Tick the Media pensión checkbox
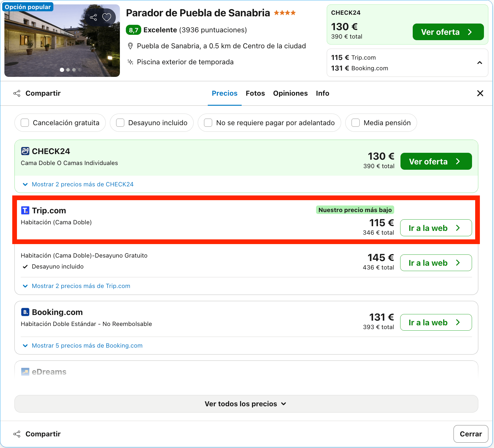The height and width of the screenshot is (448, 494). click(x=356, y=123)
